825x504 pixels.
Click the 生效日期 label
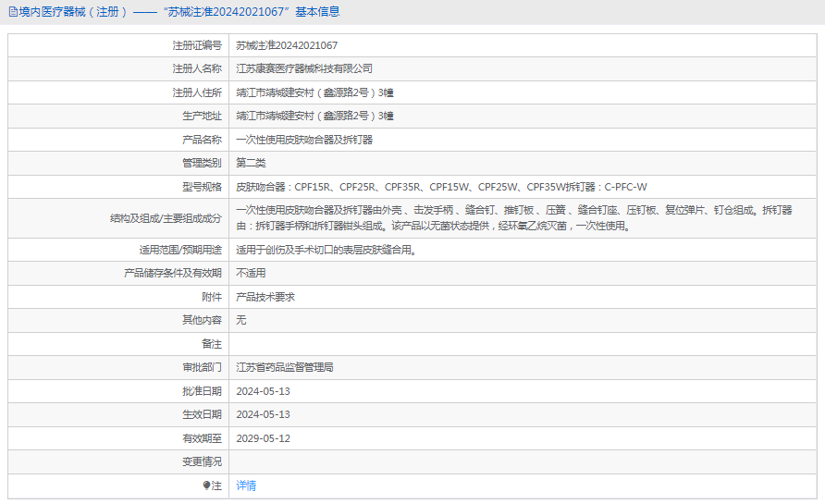click(x=202, y=414)
